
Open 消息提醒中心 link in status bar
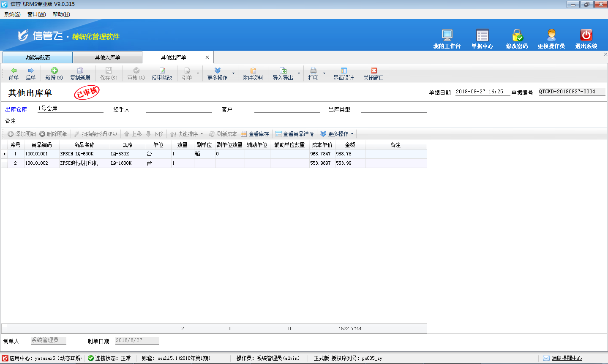566,358
